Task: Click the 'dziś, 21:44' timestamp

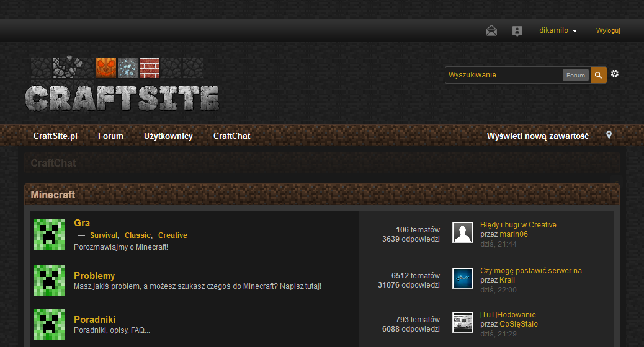Action: coord(498,244)
